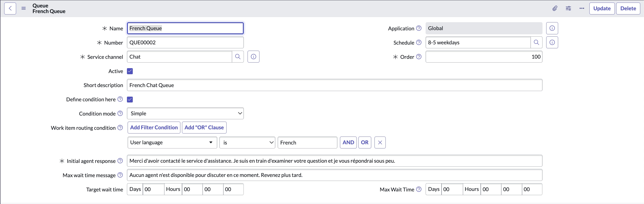Preview Application Global record info icon
Image resolution: width=644 pixels, height=204 pixels.
pyautogui.click(x=552, y=28)
